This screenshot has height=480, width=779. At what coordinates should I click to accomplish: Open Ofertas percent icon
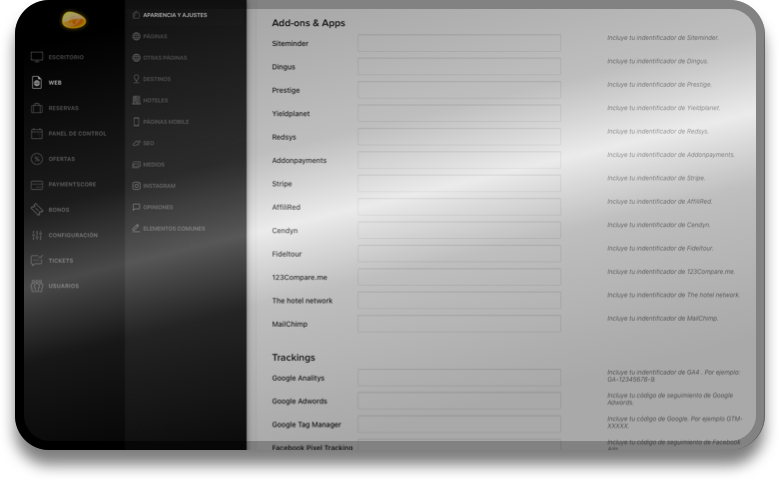point(37,159)
